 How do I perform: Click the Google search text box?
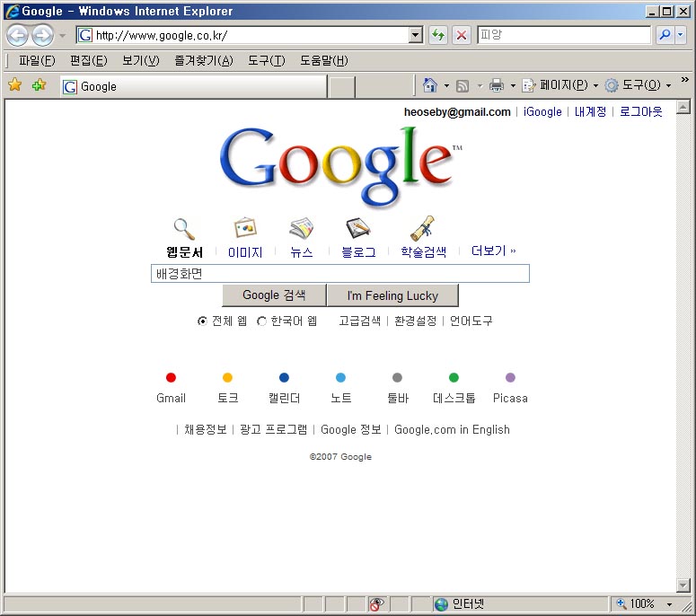340,273
